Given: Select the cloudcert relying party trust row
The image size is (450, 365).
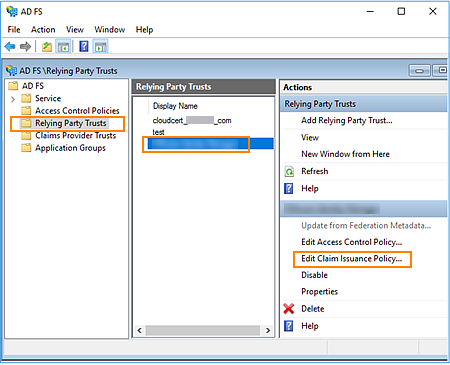Looking at the screenshot, I should click(x=192, y=120).
